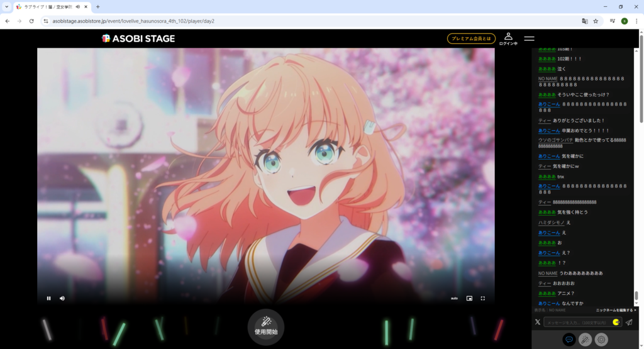Click chat message 気を確かにw
This screenshot has height=349, width=644.
tap(565, 166)
